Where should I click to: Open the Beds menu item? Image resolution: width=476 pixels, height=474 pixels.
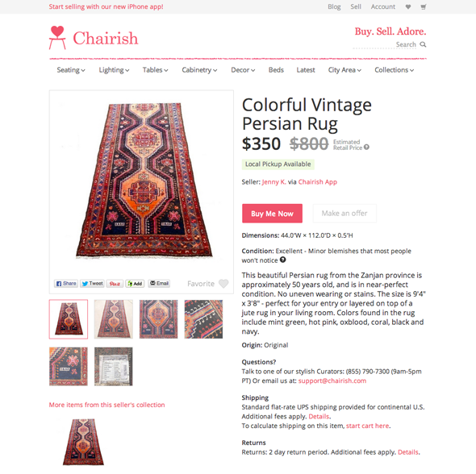276,70
